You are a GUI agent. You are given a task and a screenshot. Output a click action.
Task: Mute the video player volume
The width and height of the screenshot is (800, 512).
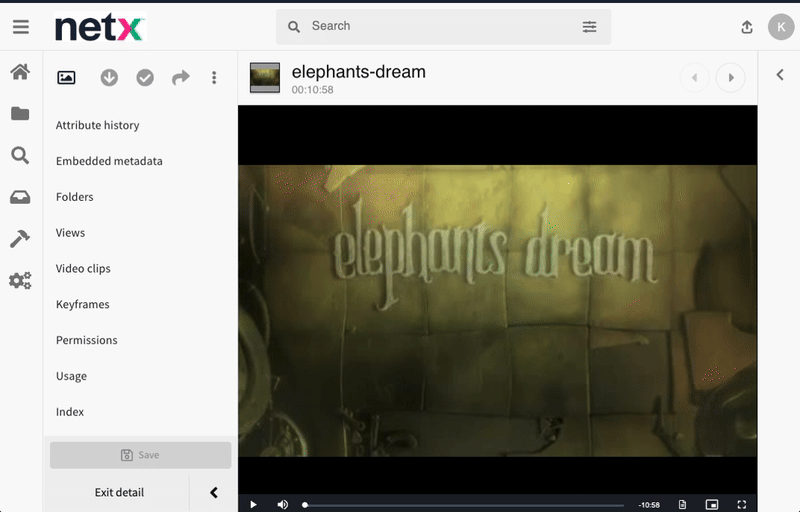point(283,504)
